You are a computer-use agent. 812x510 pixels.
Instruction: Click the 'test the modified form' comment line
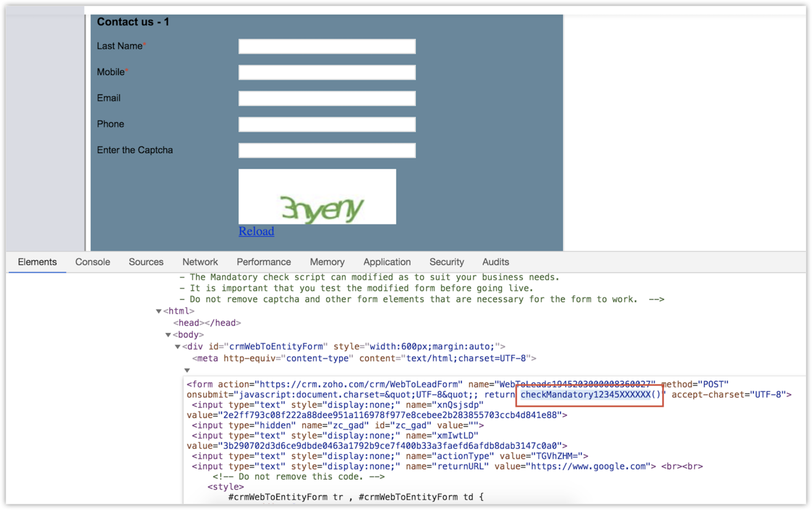356,289
